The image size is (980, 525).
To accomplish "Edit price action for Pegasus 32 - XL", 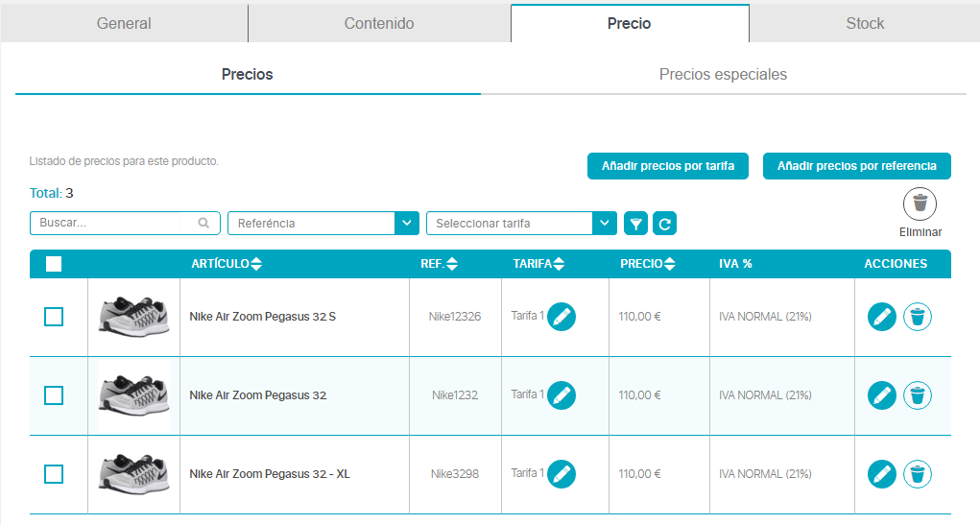I will tap(882, 474).
